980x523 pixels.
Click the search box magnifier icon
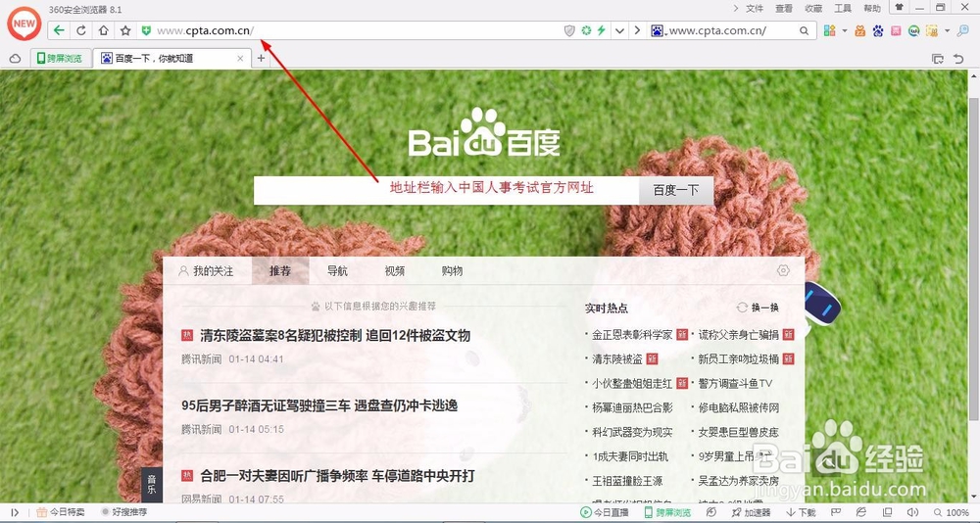(x=805, y=30)
